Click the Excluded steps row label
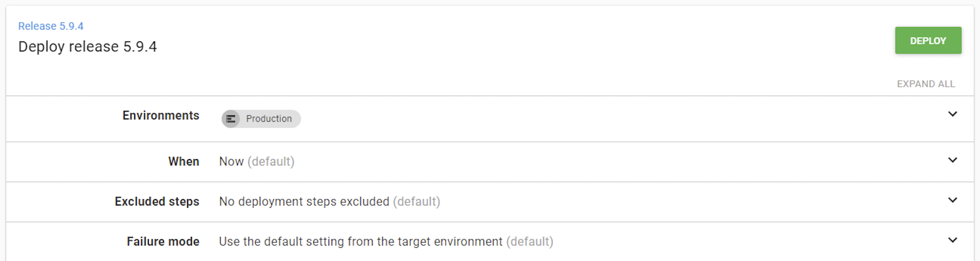This screenshot has width=980, height=261. pyautogui.click(x=157, y=201)
